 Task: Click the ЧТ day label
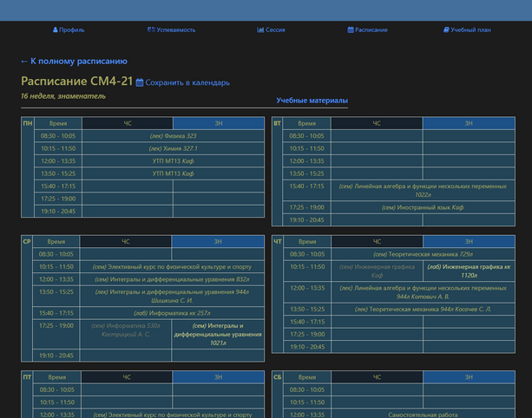point(277,241)
